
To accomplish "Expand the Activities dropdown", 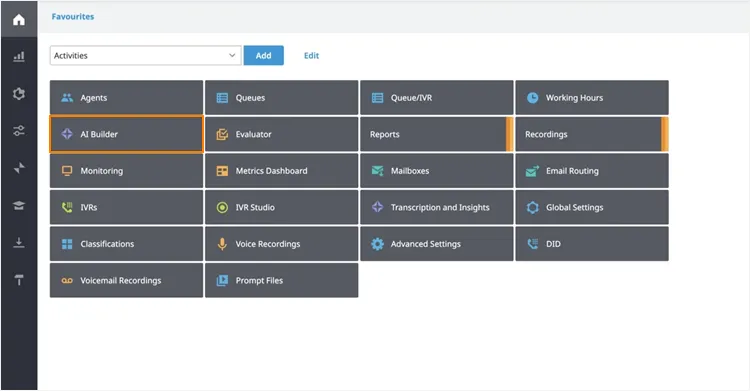I will coord(145,56).
